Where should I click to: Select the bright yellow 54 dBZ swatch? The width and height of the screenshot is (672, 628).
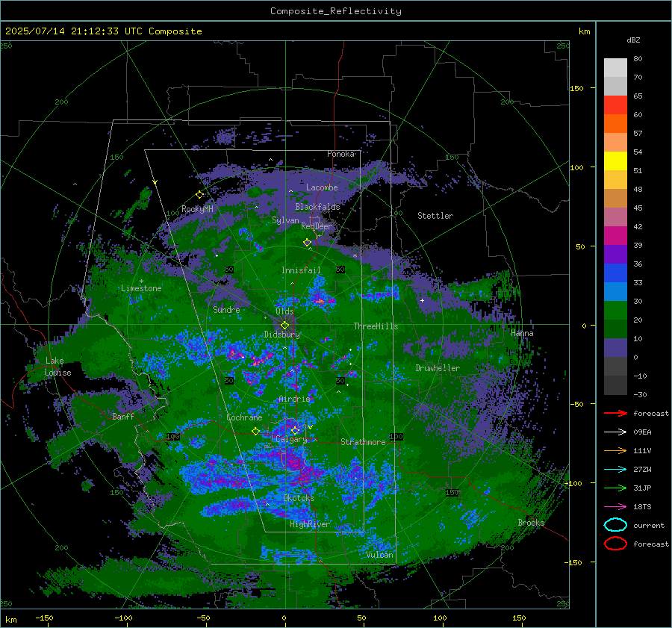tap(615, 161)
